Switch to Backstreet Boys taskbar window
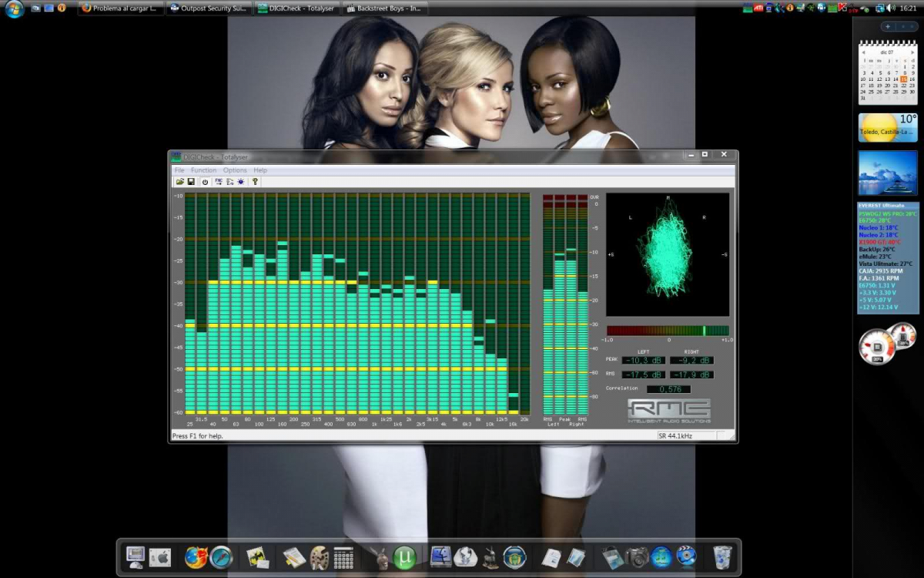 387,8
